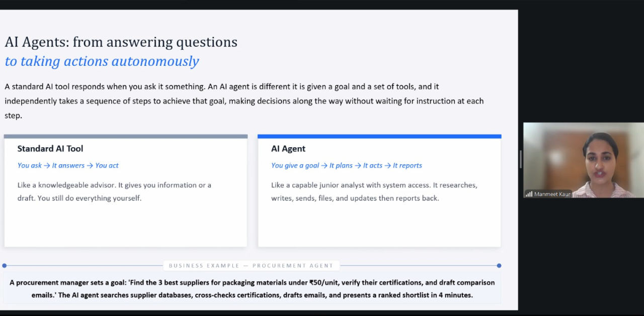This screenshot has width=644, height=316.
Task: Click the intro paragraph about standard AI tools
Action: pyautogui.click(x=244, y=101)
